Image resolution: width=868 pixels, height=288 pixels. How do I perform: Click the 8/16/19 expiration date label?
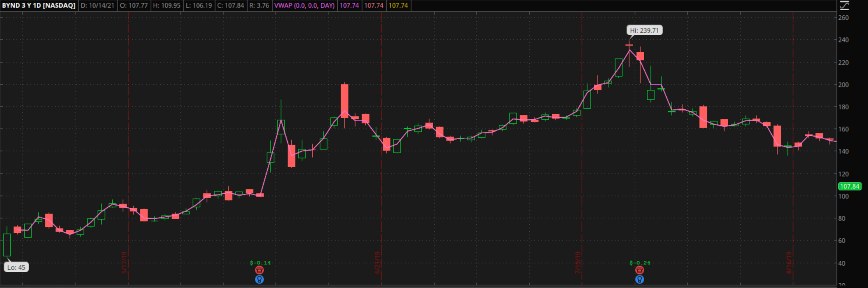(789, 263)
